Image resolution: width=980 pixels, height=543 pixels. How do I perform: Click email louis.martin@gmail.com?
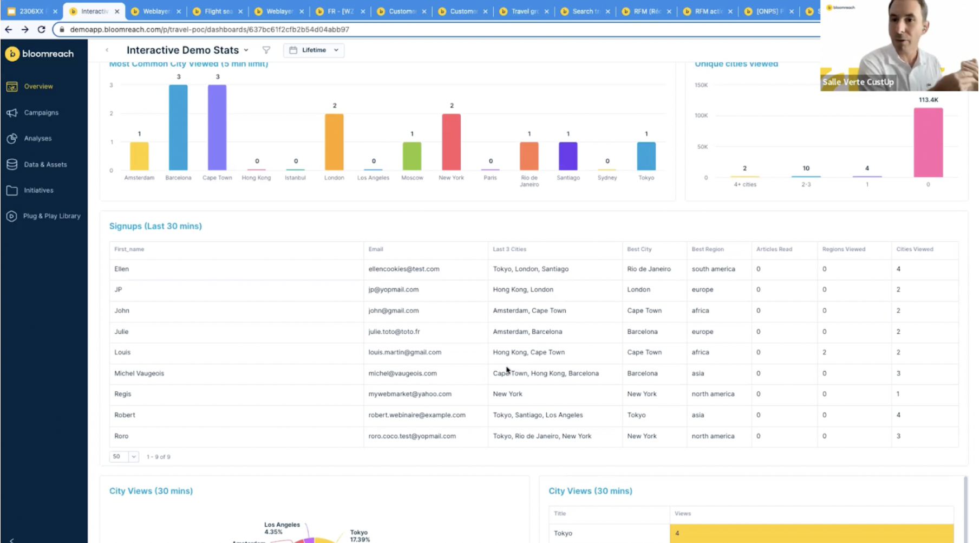(405, 352)
